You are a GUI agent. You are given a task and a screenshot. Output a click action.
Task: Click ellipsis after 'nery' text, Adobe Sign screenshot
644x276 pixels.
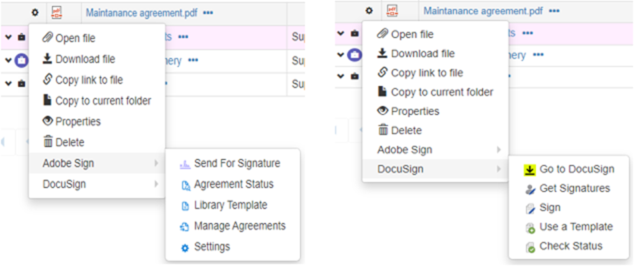point(193,61)
